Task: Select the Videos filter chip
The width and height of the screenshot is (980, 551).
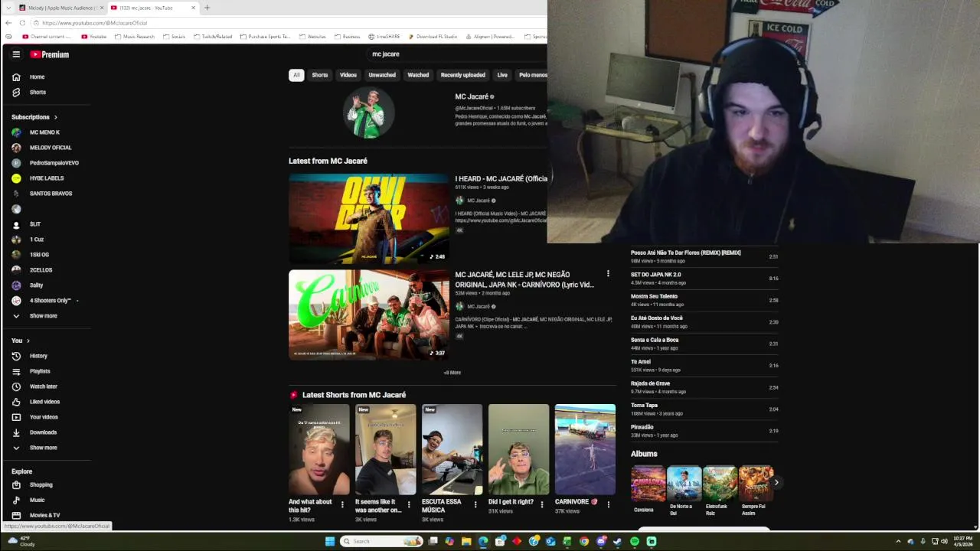Action: [348, 75]
